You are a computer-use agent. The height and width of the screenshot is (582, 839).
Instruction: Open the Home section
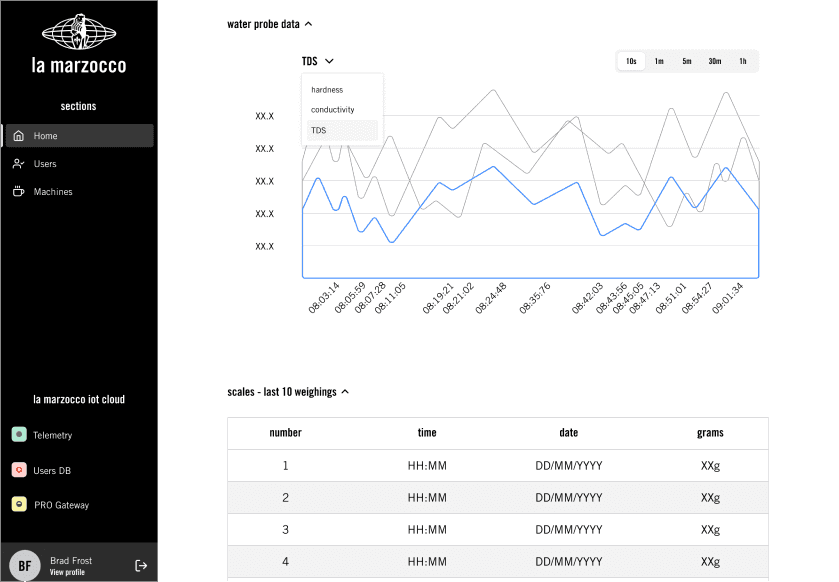pyautogui.click(x=80, y=136)
